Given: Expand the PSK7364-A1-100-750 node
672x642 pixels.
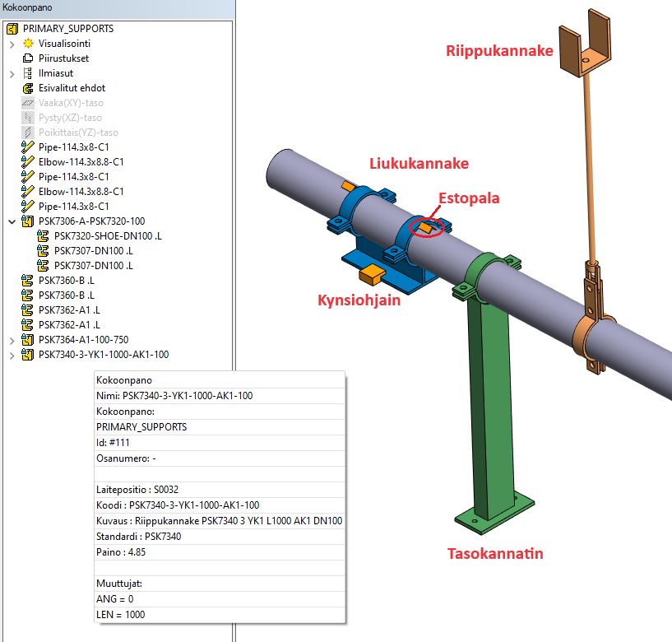Looking at the screenshot, I should pos(12,340).
